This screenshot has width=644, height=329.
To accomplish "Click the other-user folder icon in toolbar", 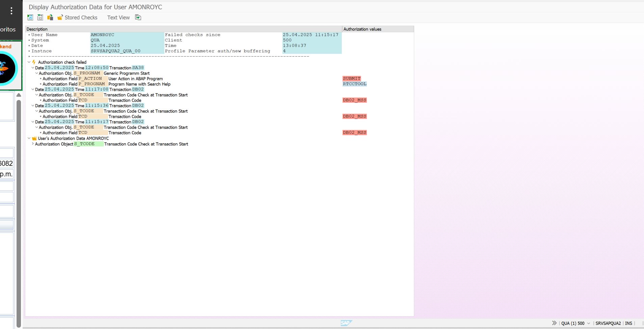I will (50, 18).
